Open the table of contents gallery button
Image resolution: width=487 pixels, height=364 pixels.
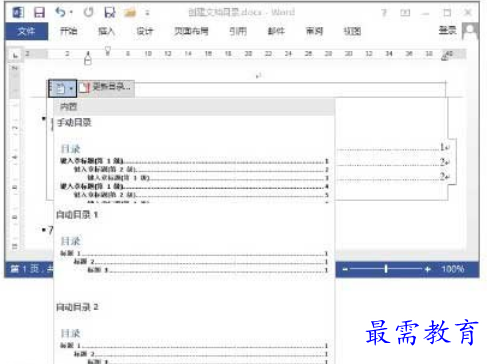[x=64, y=88]
